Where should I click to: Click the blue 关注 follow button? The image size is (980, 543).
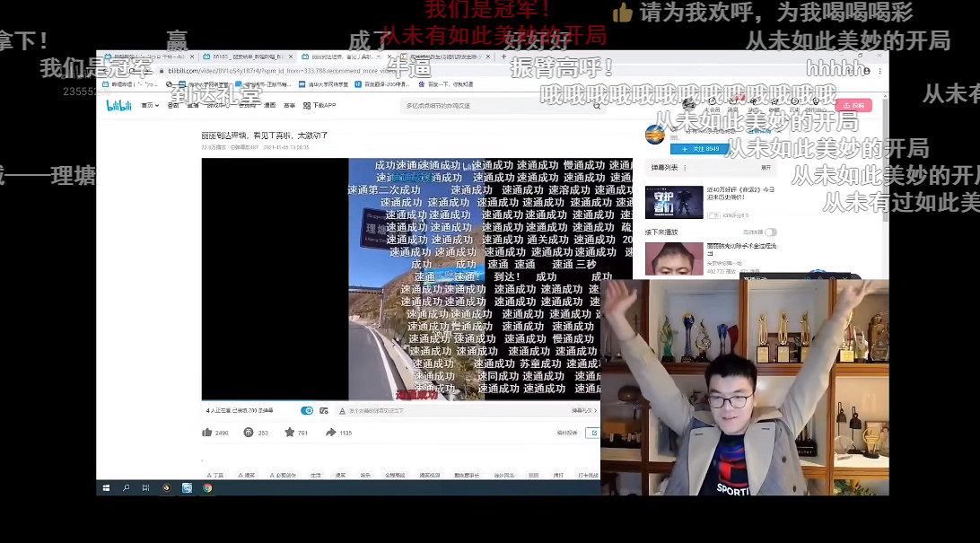tap(699, 149)
